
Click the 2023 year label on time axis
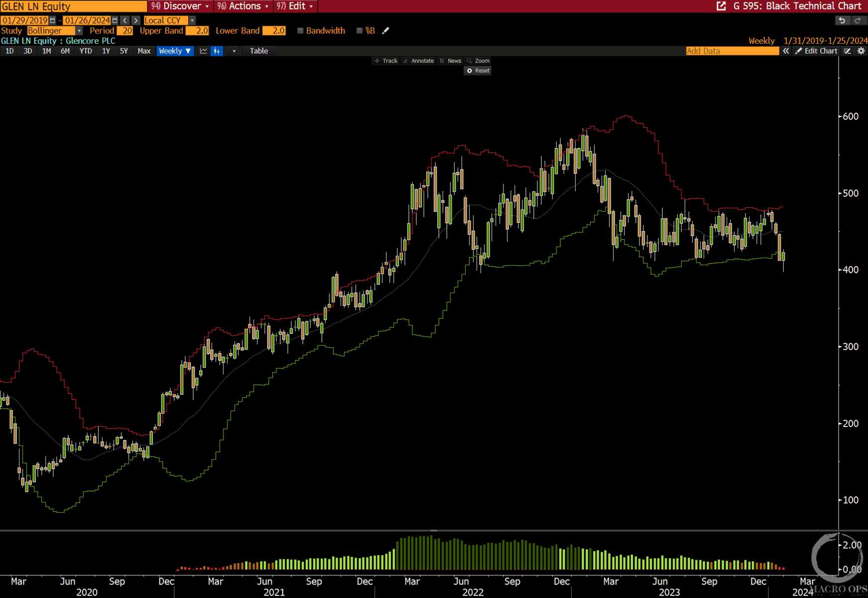click(x=669, y=592)
